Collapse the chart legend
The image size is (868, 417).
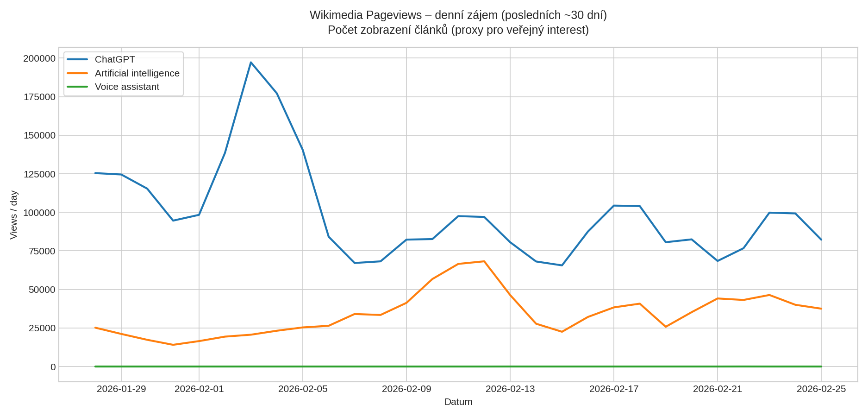coord(124,73)
